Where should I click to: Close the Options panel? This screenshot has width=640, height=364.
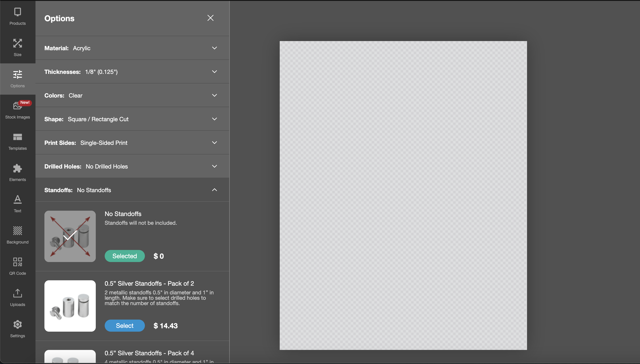210,18
